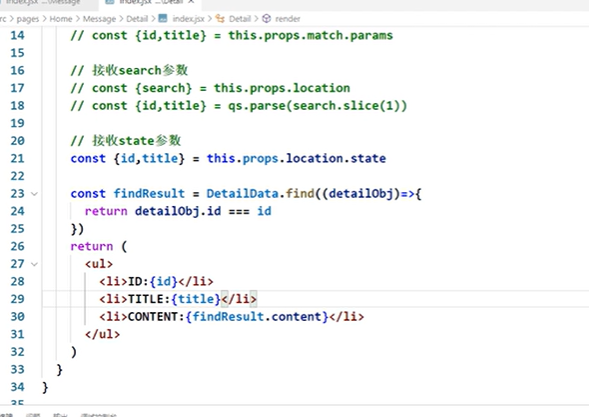
Task: Click 'const' keyword on line 21
Action: [x=88, y=158]
